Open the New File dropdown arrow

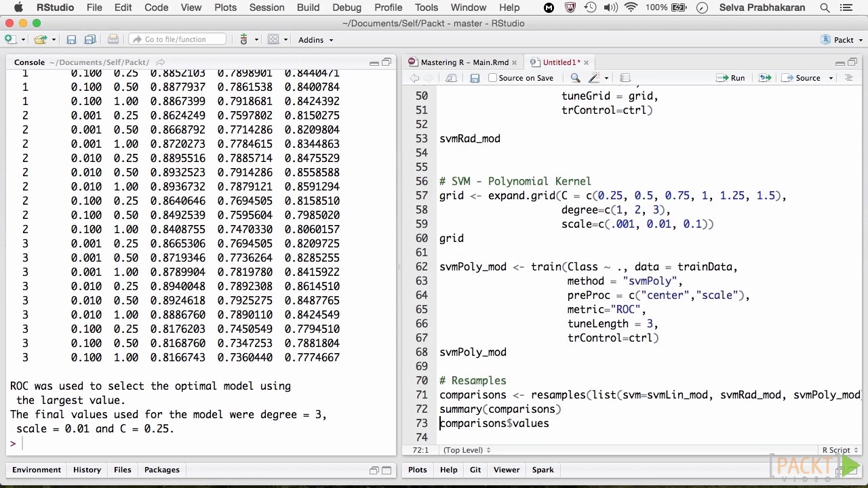pos(22,40)
